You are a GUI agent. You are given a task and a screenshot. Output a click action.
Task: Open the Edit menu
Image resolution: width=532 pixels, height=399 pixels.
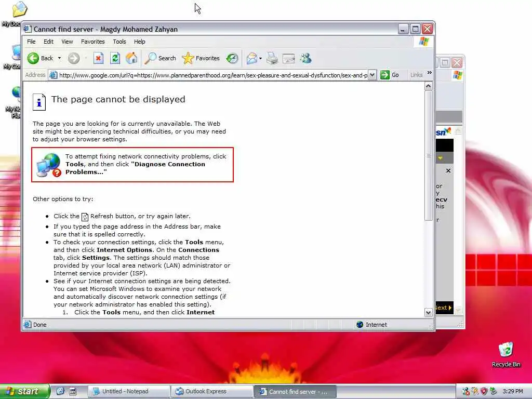(x=48, y=42)
